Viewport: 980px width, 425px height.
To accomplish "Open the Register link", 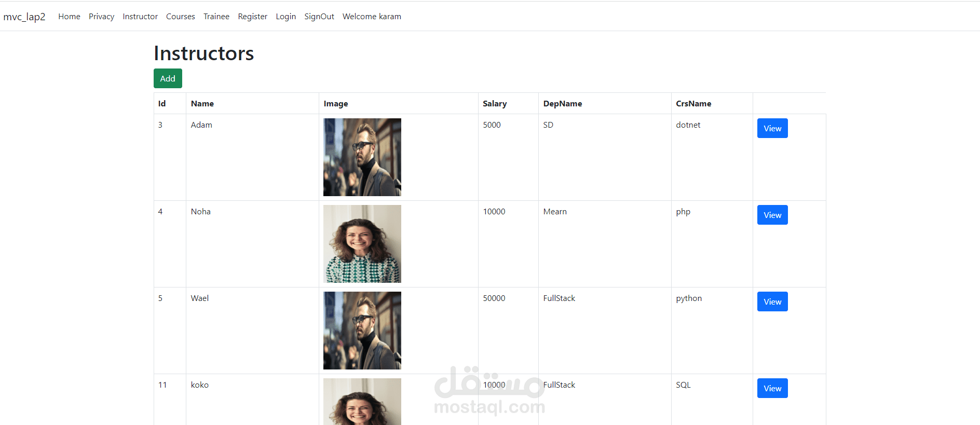I will pos(253,17).
